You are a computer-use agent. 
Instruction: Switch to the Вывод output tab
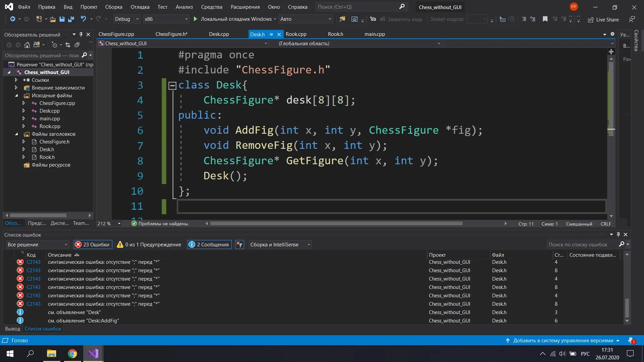(x=12, y=329)
